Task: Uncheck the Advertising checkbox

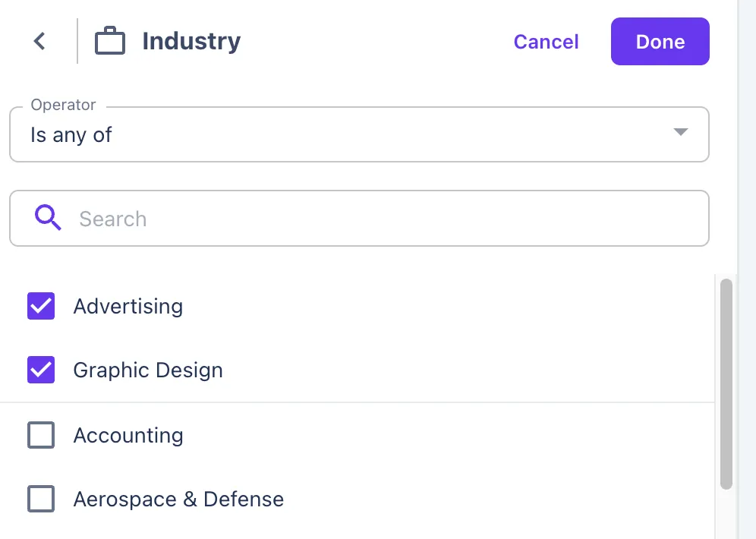Action: click(41, 306)
